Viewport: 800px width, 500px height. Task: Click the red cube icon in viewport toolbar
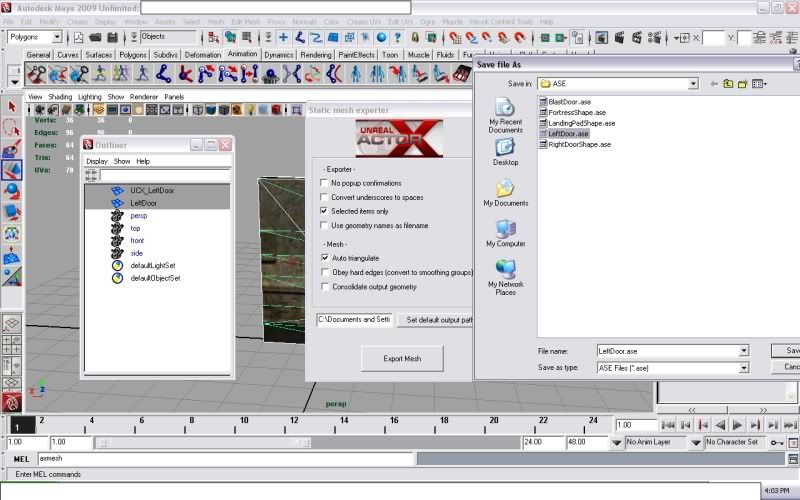(276, 110)
